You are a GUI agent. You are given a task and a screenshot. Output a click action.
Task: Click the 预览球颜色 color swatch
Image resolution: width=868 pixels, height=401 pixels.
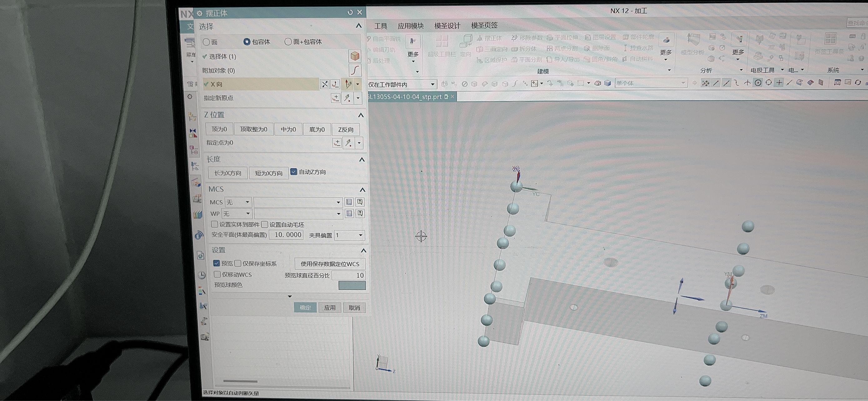352,285
